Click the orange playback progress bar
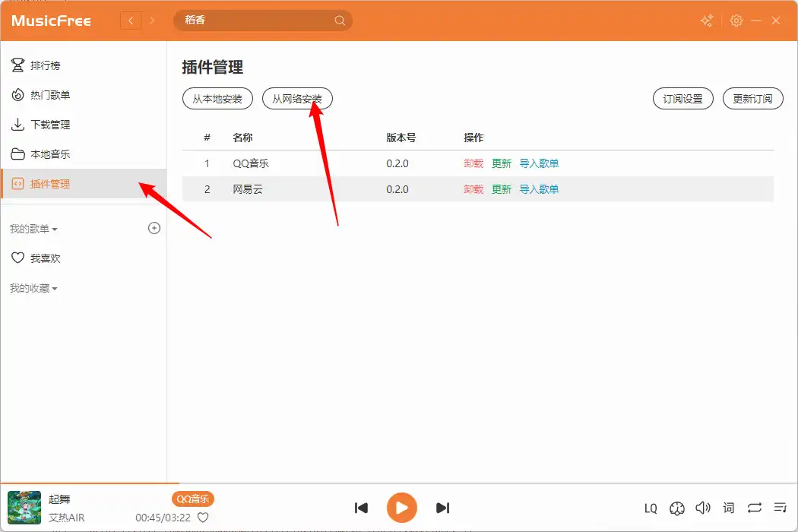 (90, 483)
